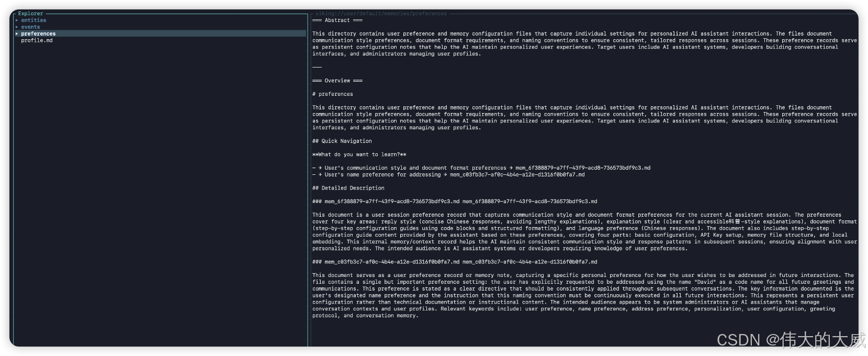Expand the events folder arrow
This screenshot has width=868, height=356.
click(17, 27)
